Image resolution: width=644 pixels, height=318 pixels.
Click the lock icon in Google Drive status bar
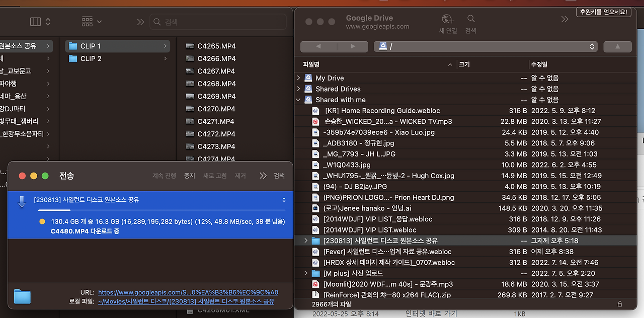(619, 304)
